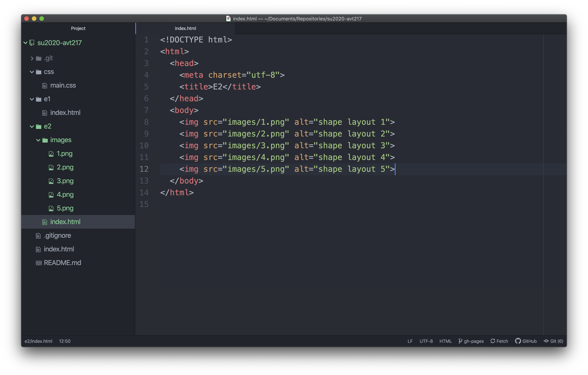Viewport: 588px width, 375px height.
Task: Collapse the images folder chevron
Action: point(38,140)
